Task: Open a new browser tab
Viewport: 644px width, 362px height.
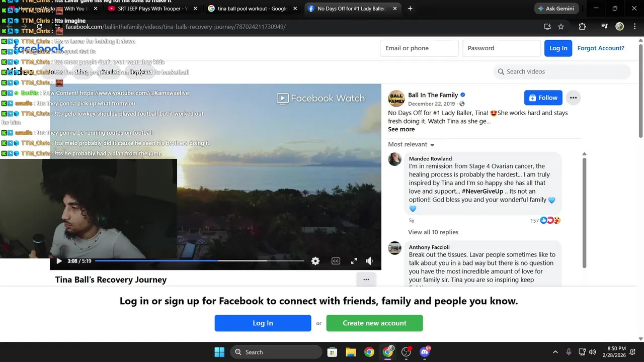Action: 410,9
